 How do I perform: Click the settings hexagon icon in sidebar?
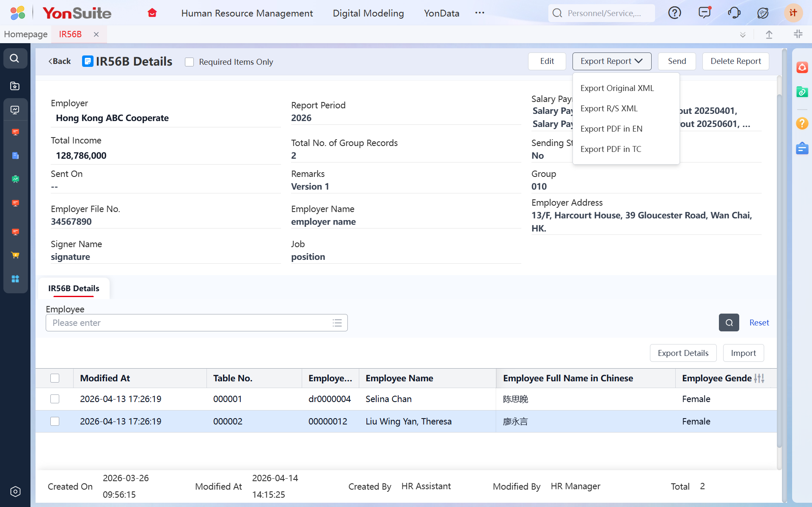(15, 491)
